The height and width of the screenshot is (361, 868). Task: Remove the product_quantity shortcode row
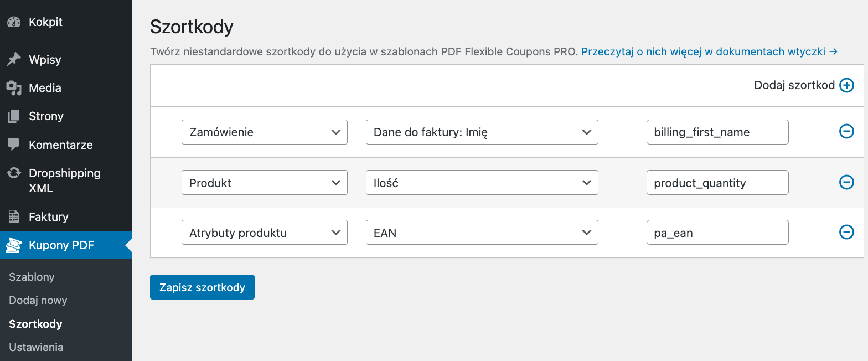pyautogui.click(x=846, y=182)
